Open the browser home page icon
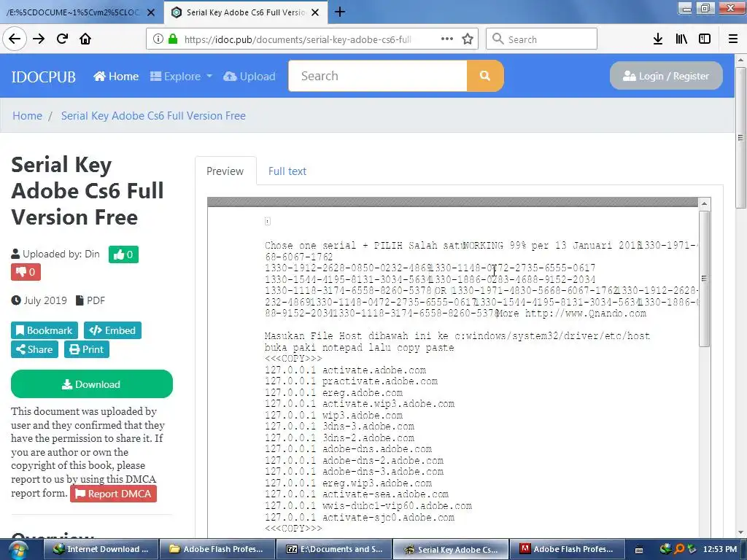 point(85,39)
